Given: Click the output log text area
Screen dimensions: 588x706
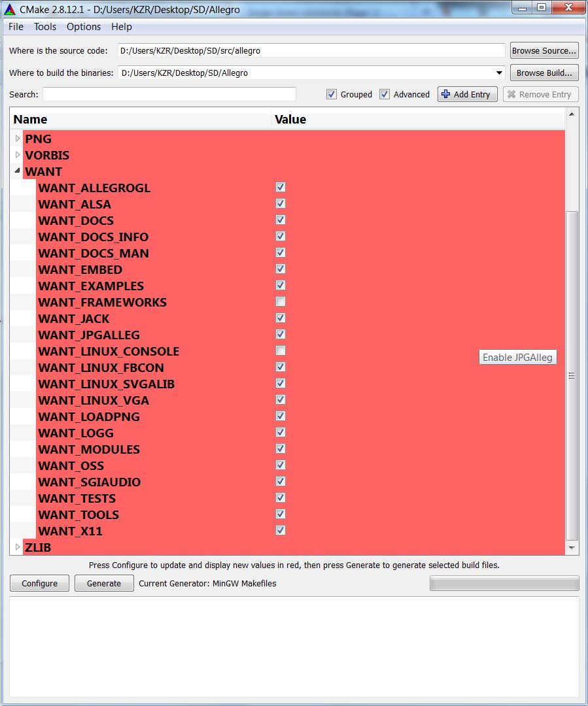Looking at the screenshot, I should (x=294, y=647).
